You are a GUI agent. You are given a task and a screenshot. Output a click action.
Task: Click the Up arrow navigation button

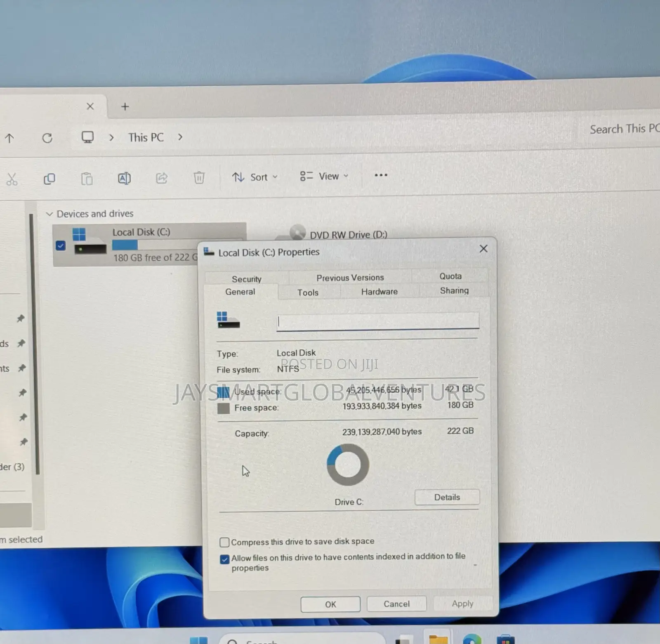(9, 138)
